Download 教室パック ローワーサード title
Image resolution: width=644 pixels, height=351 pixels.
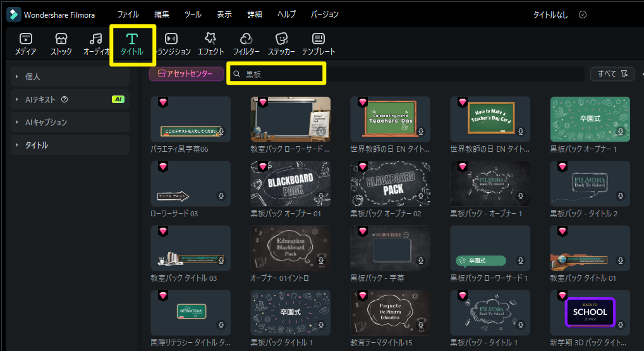(321, 132)
